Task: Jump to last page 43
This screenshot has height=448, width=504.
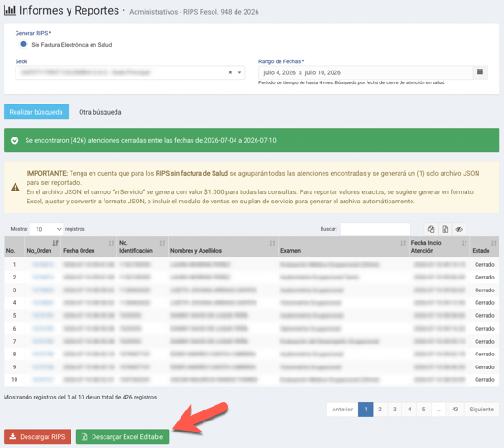Action: [455, 410]
